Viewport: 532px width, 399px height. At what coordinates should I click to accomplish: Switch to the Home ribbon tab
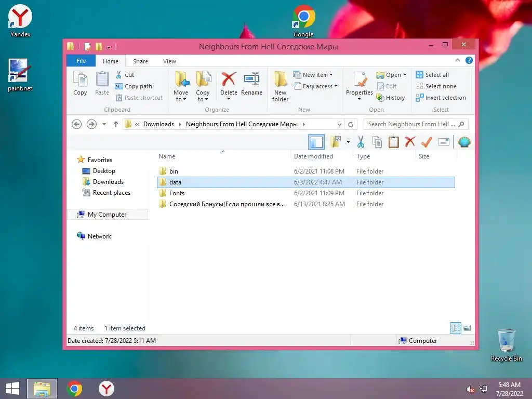click(x=111, y=61)
